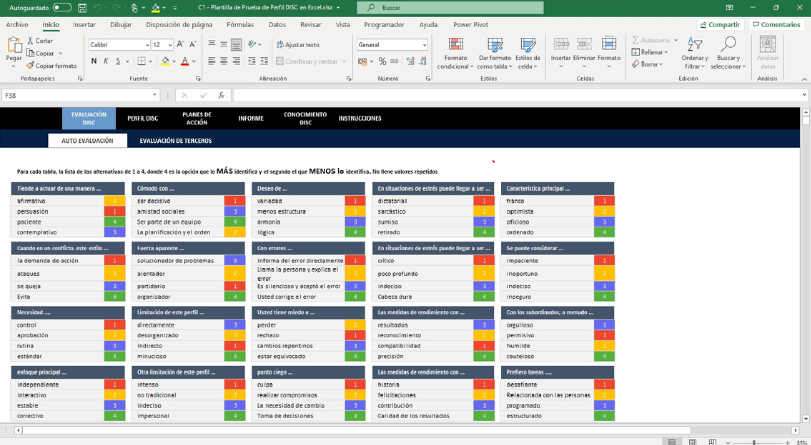The width and height of the screenshot is (811, 445).
Task: Toggle Ajustar texto wrap
Action: 298,45
